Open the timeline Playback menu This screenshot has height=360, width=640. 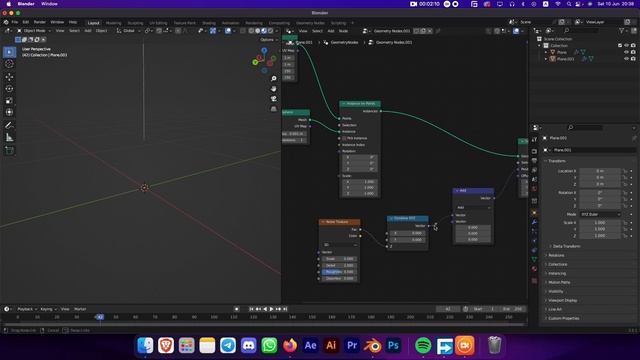click(27, 309)
